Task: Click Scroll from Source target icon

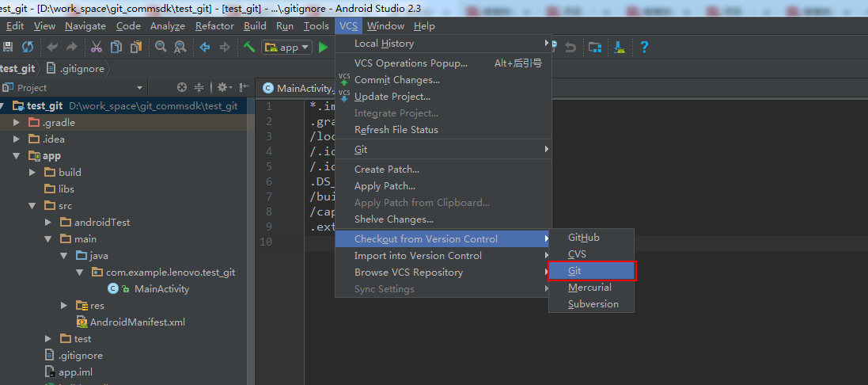Action: [181, 87]
